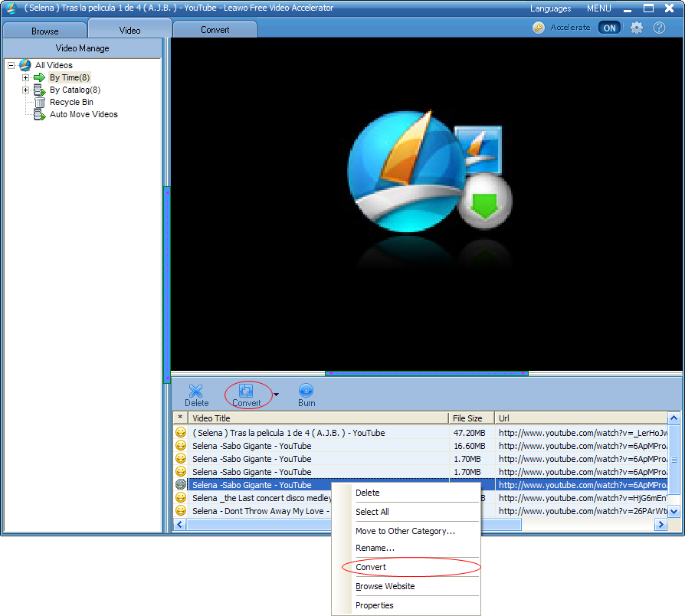Click the All Videos globe icon
The image size is (685, 616).
[x=25, y=65]
